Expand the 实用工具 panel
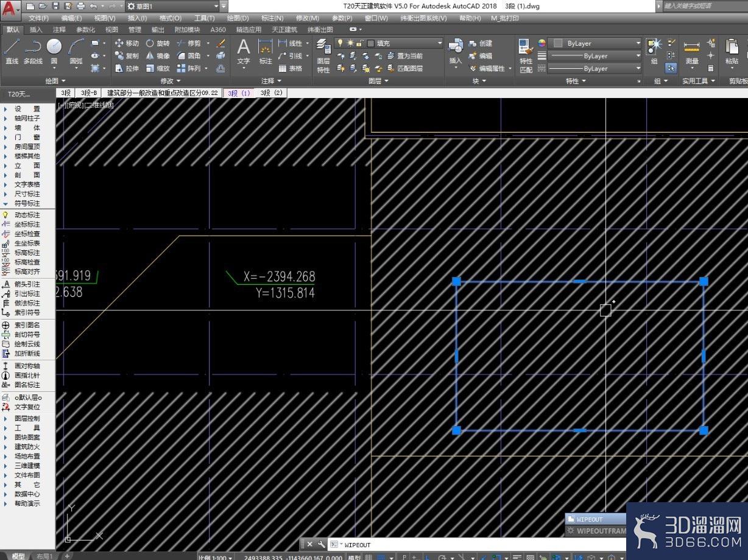This screenshot has width=748, height=560. pyautogui.click(x=698, y=81)
